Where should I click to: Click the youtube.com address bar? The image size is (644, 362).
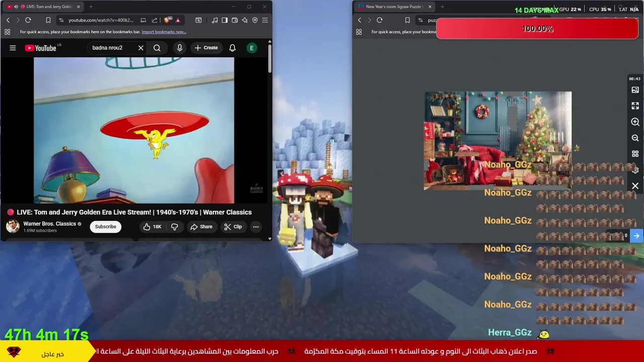(101, 20)
